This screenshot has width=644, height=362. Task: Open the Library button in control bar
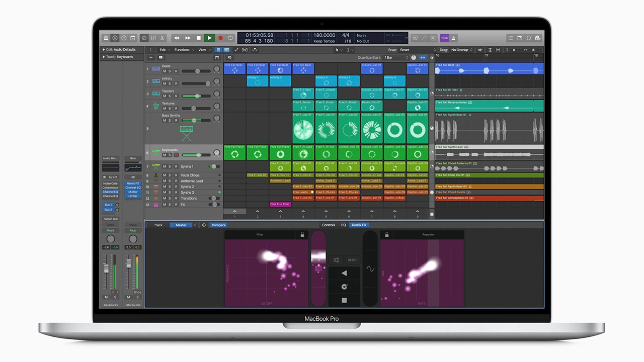(106, 38)
